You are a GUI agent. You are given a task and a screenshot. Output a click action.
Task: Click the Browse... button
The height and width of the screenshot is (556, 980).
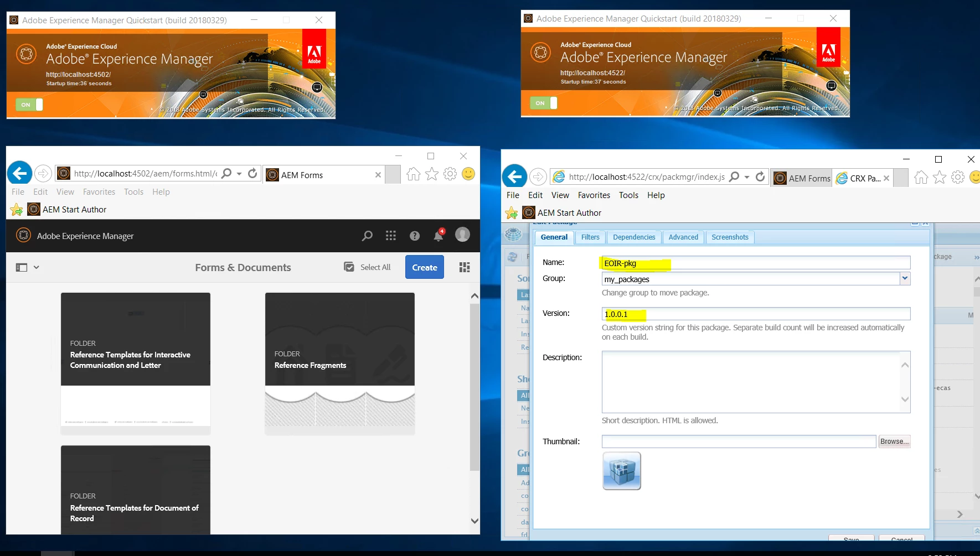click(894, 441)
